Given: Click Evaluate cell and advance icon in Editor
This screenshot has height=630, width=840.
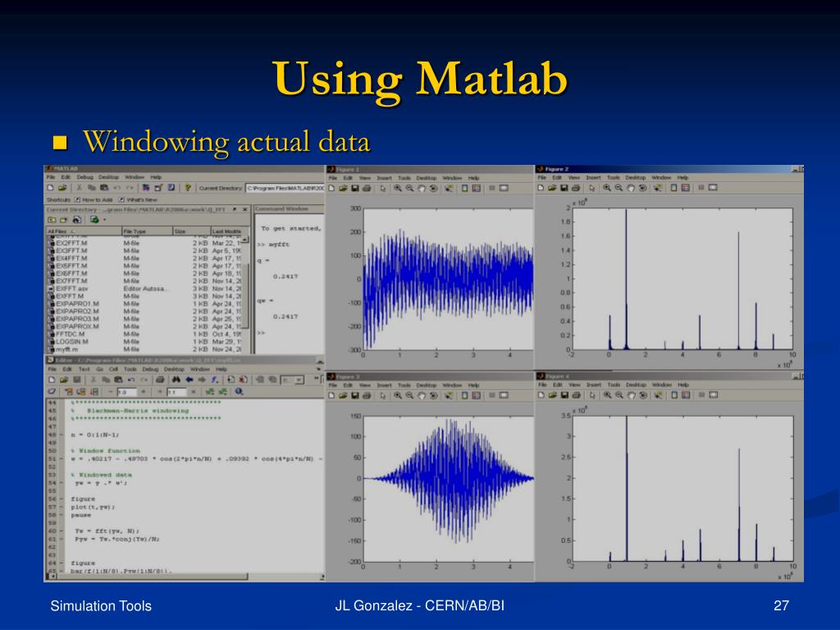Looking at the screenshot, I should click(x=81, y=391).
